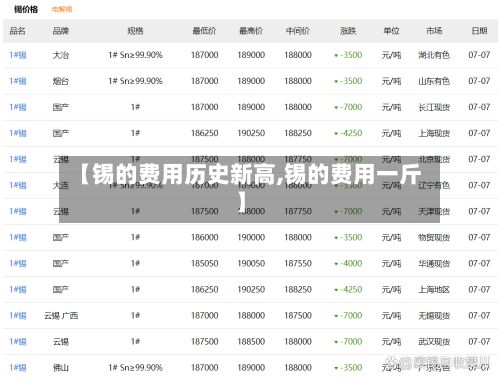Select middle price 187500 in 无锡现货 row
Screen dimensions: 500x380
click(298, 315)
